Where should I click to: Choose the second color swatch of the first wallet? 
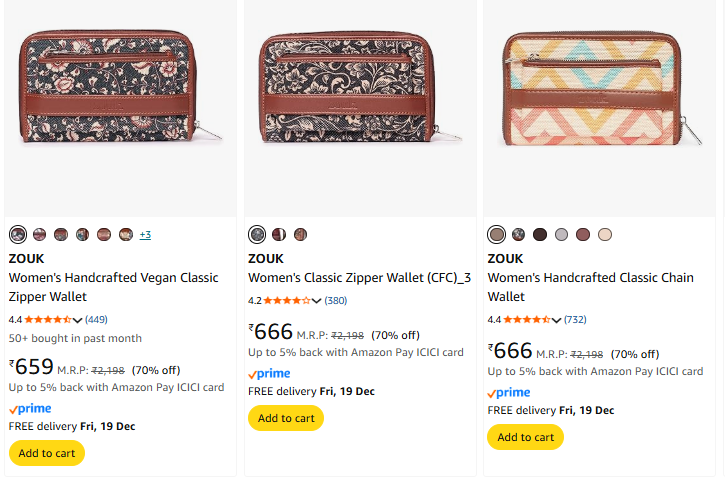click(x=39, y=235)
